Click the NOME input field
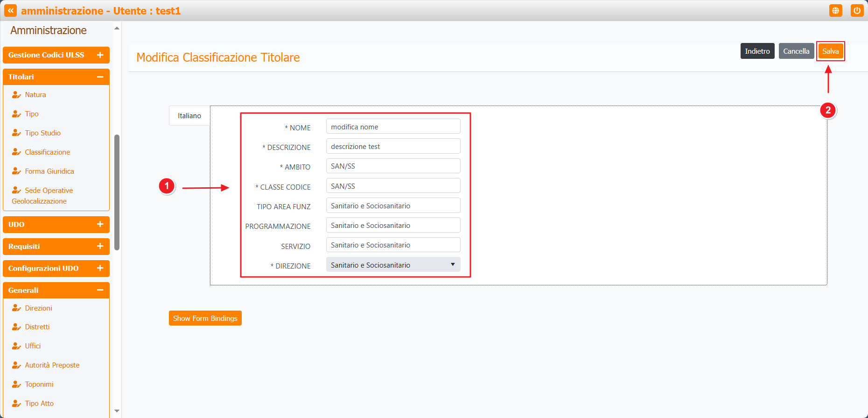Screen dimensions: 868x418 tap(393, 127)
